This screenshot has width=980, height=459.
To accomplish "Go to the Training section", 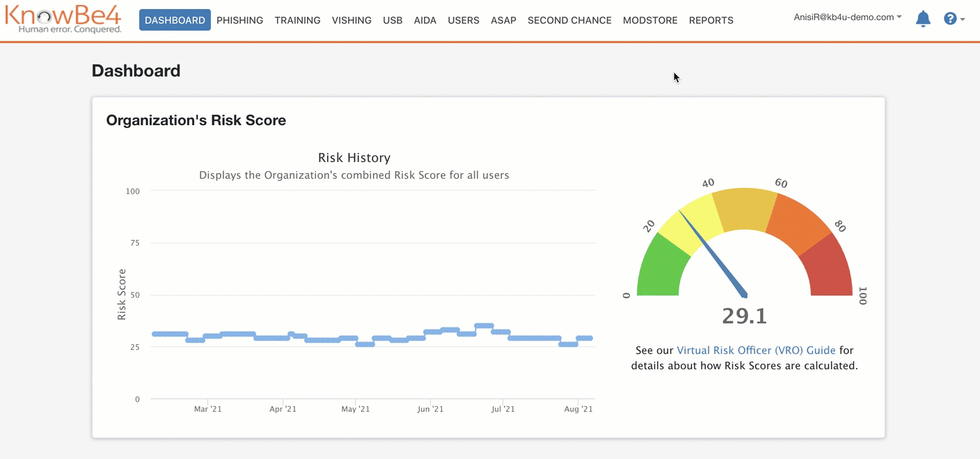I will click(297, 20).
